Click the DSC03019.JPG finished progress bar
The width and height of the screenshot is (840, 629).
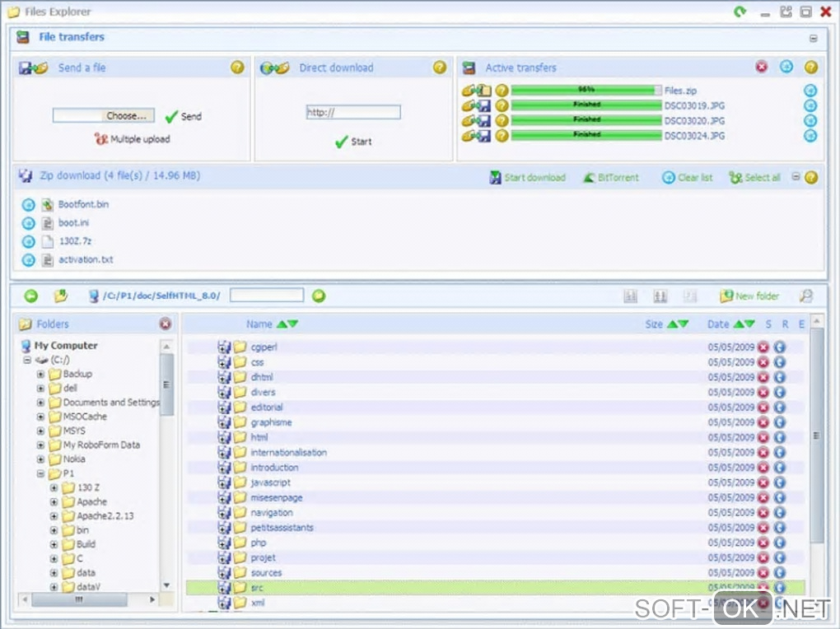coord(586,105)
